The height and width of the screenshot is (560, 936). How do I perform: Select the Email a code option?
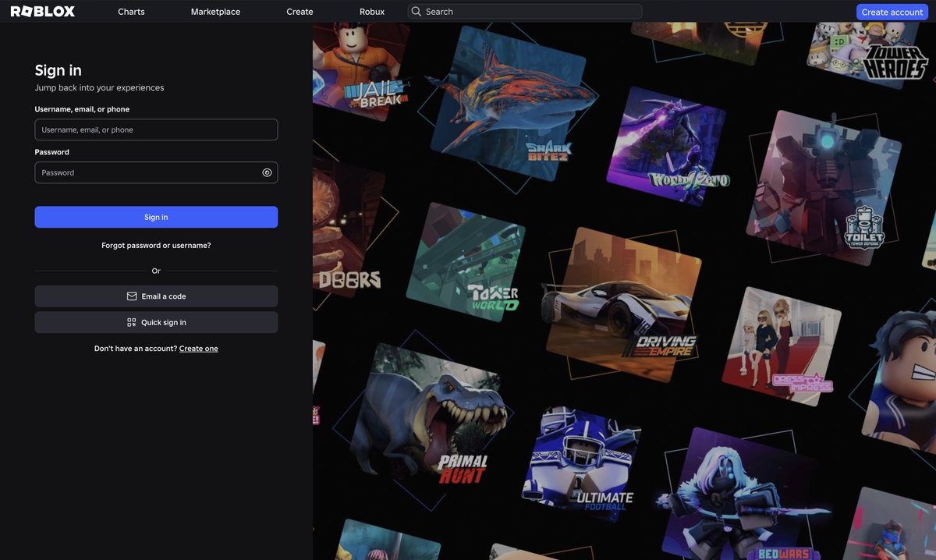pos(156,296)
